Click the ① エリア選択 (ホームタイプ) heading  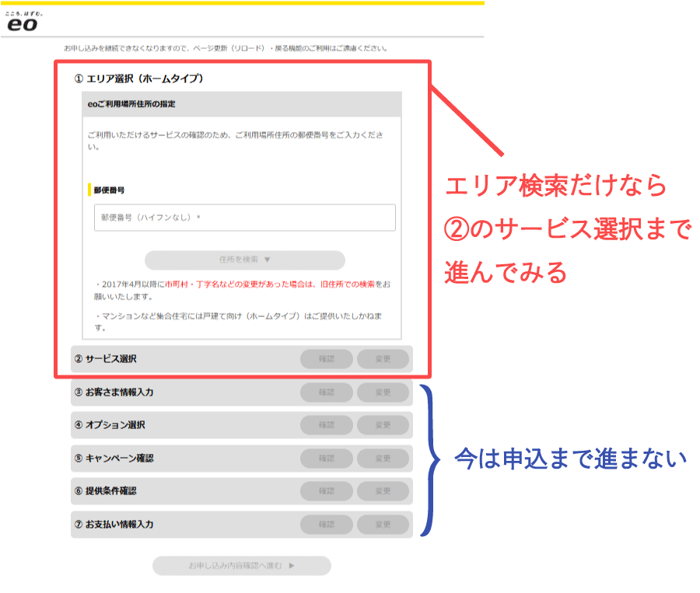(x=138, y=78)
